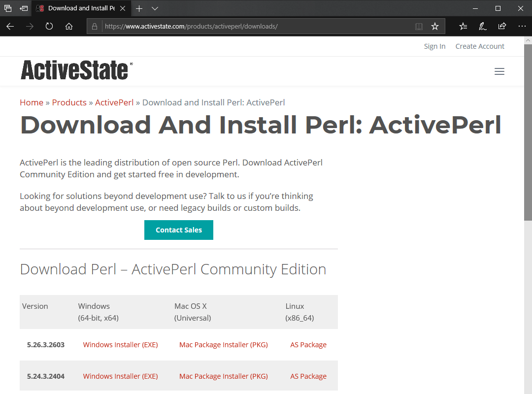Click Sign In link

(434, 46)
